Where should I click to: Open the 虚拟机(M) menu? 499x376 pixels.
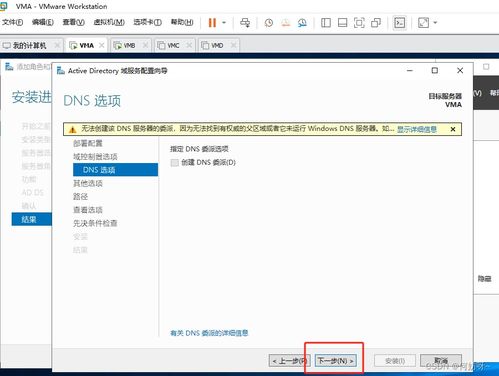coord(109,22)
